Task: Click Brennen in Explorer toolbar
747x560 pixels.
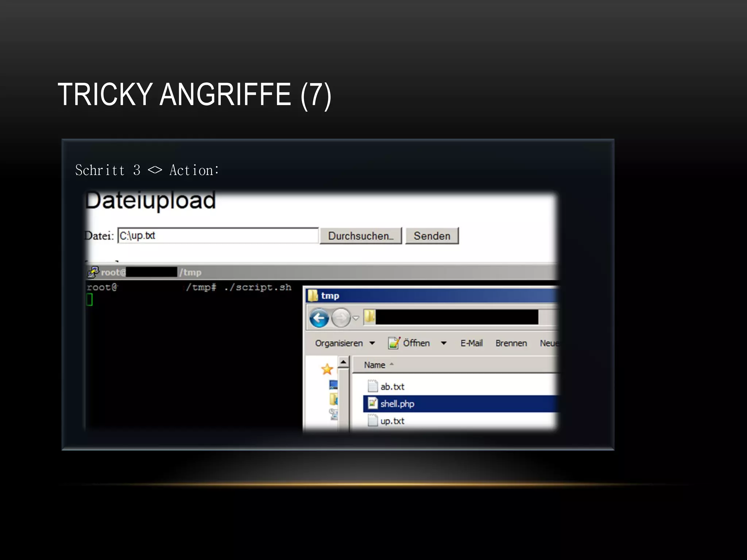Action: tap(511, 343)
